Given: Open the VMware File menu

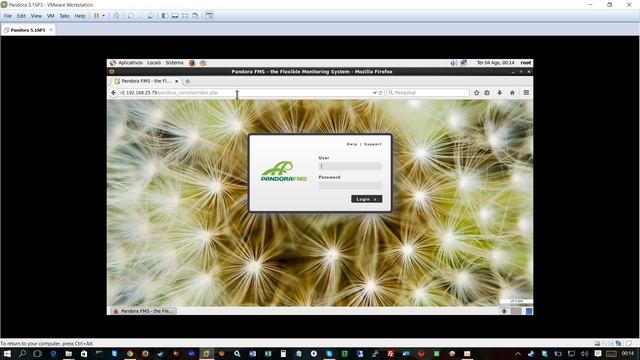Looking at the screenshot, I should click(x=8, y=16).
